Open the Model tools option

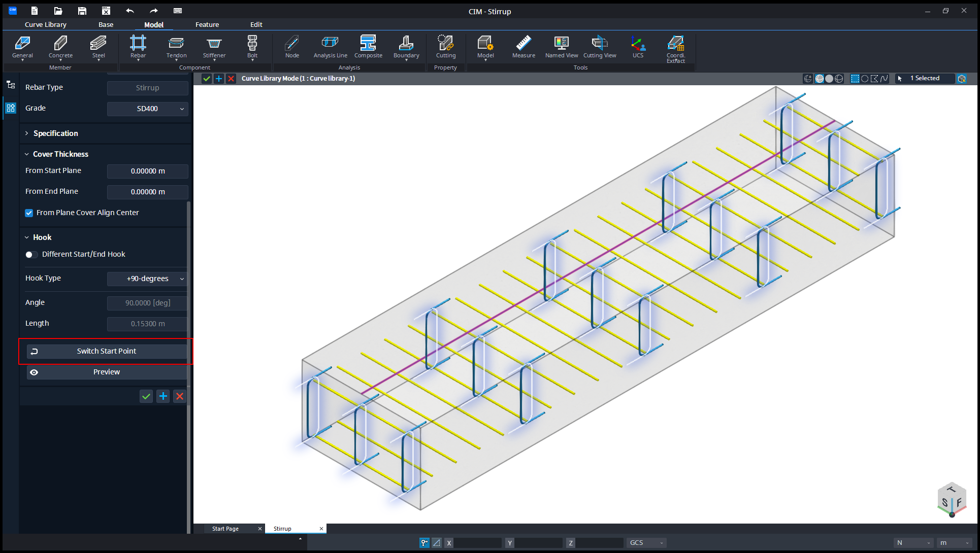[485, 47]
